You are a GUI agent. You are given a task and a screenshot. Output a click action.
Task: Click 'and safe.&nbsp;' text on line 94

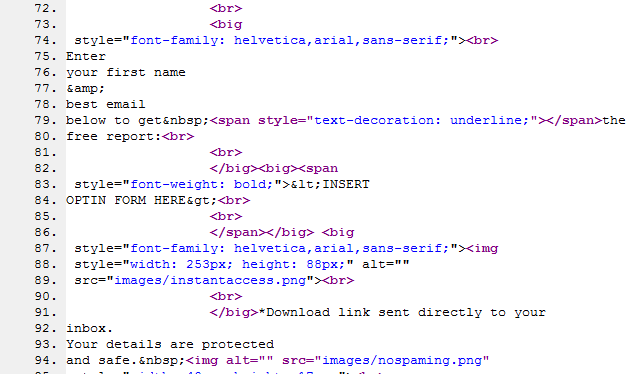point(126,360)
